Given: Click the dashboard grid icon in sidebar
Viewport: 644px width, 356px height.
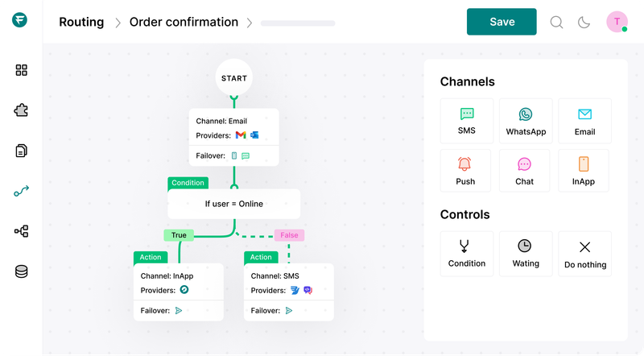Looking at the screenshot, I should click(x=22, y=70).
